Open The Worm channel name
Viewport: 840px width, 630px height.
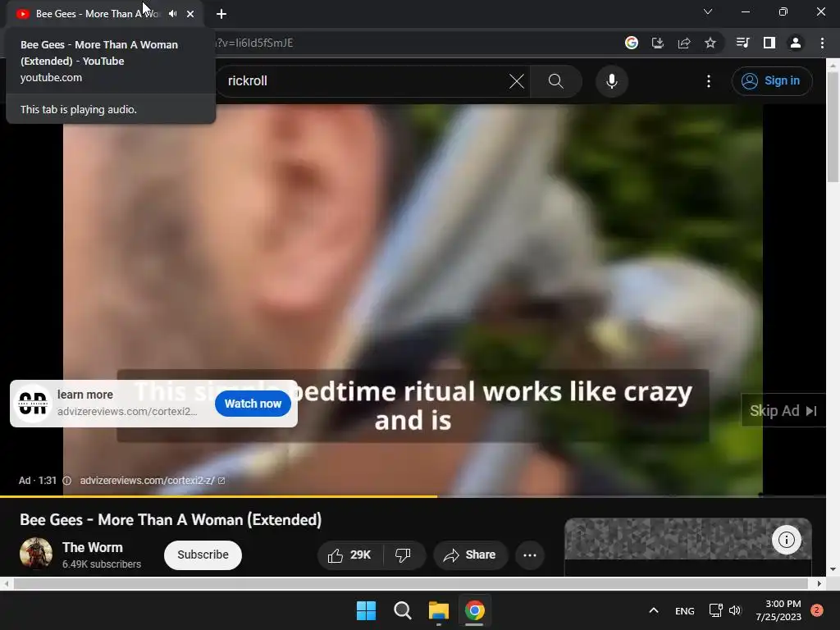(x=92, y=547)
